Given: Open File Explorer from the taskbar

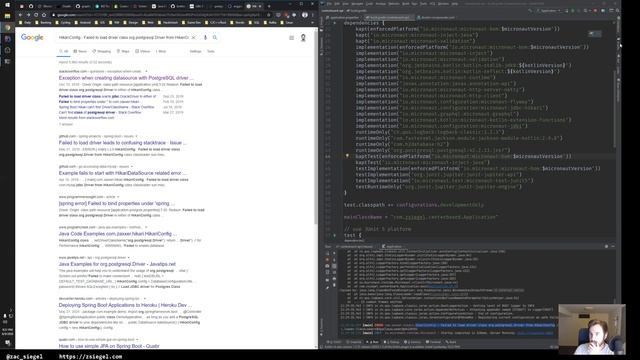Looking at the screenshot, I should (7, 16).
